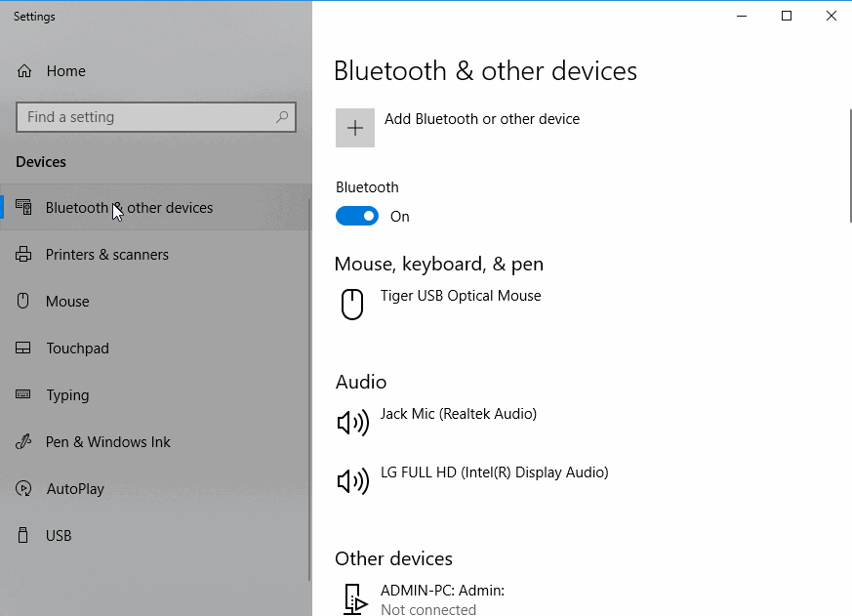Click the plus icon to add device

coord(355,128)
